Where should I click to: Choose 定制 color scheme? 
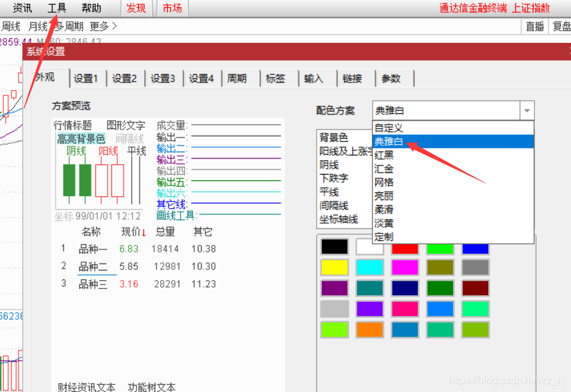click(x=453, y=237)
